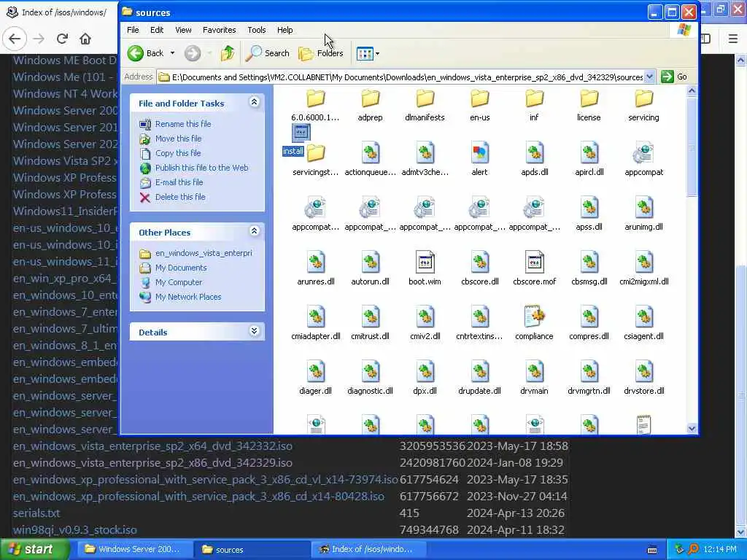This screenshot has width=747, height=560.
Task: Open en_windows_vista_enterpri folder link
Action: [x=204, y=253]
